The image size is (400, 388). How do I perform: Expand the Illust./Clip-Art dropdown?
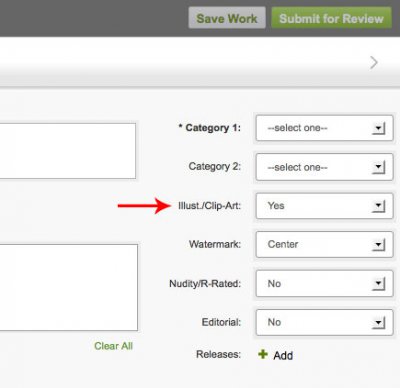pyautogui.click(x=324, y=206)
